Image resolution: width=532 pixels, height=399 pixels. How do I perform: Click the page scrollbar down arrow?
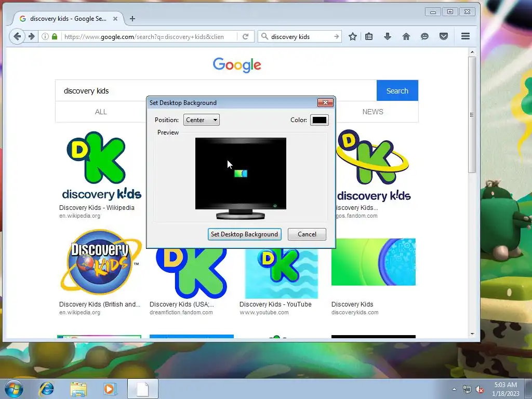click(472, 334)
